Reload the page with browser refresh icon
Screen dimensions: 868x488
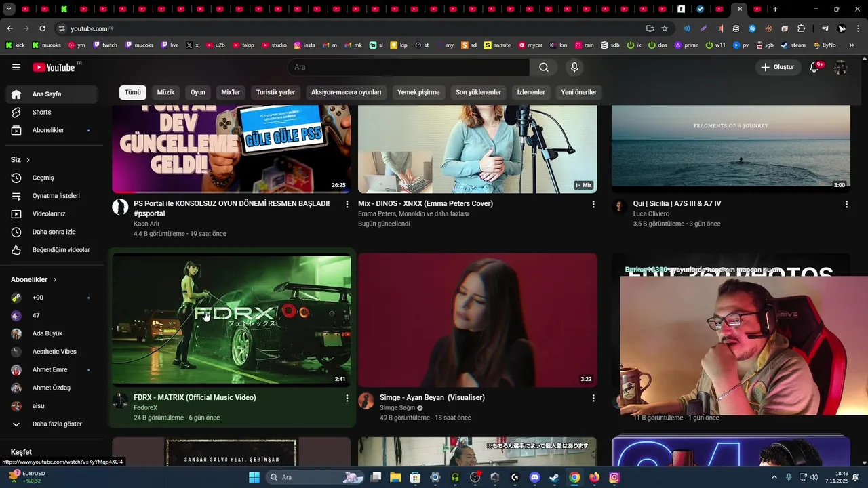42,28
